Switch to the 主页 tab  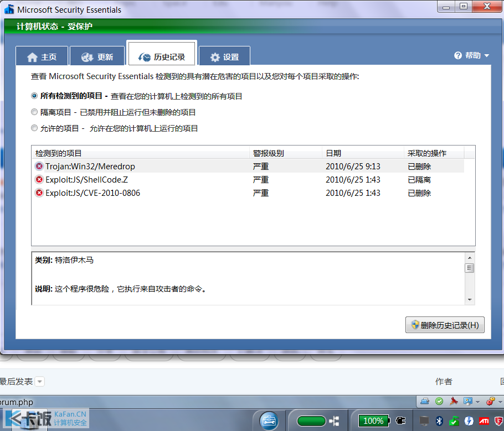(x=42, y=56)
